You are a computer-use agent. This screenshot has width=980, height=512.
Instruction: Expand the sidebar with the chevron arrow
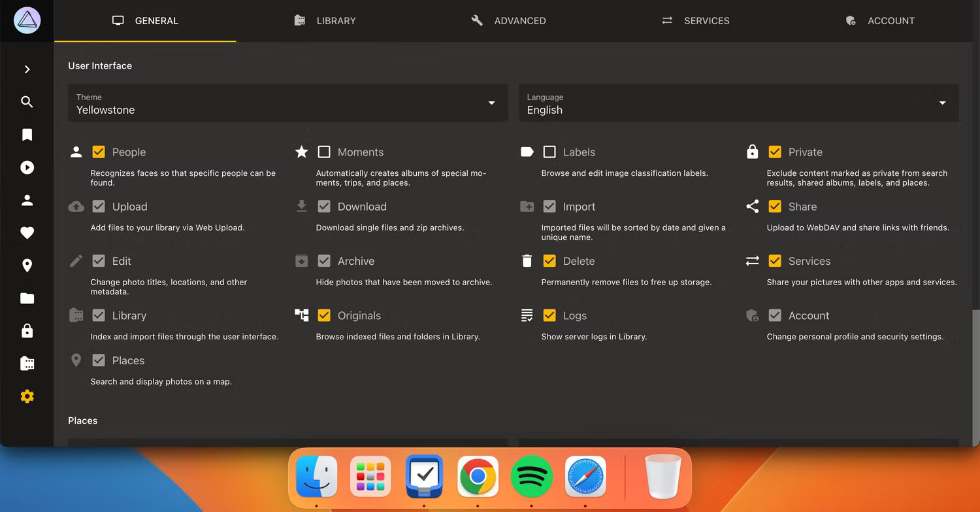point(27,69)
